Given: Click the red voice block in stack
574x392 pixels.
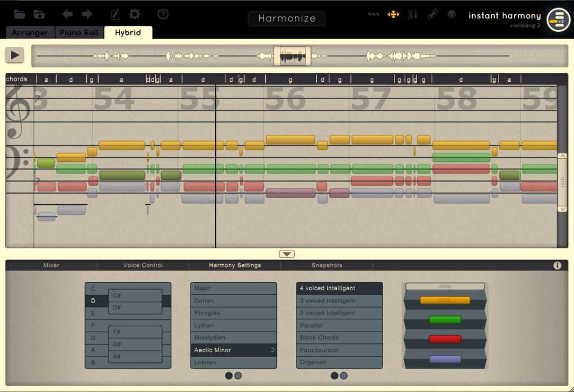Looking at the screenshot, I should click(x=445, y=339).
